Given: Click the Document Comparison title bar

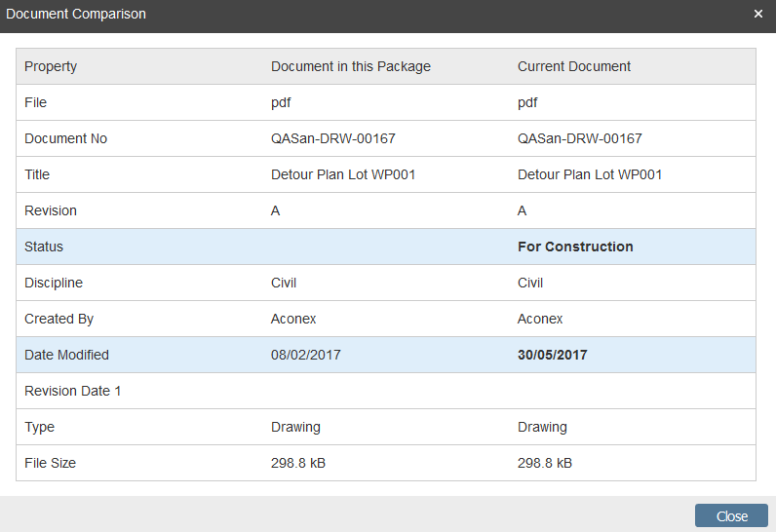Looking at the screenshot, I should 292,14.
